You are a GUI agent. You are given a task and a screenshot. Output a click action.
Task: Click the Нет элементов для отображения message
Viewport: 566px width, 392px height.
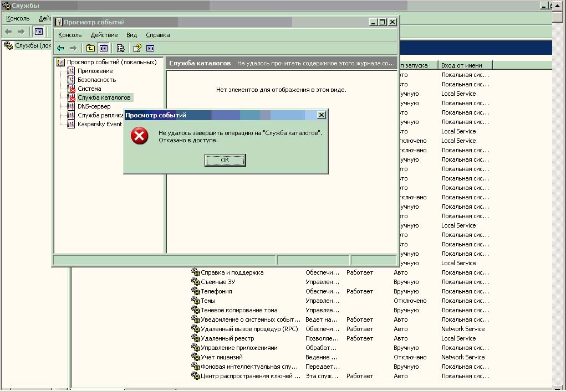281,90
